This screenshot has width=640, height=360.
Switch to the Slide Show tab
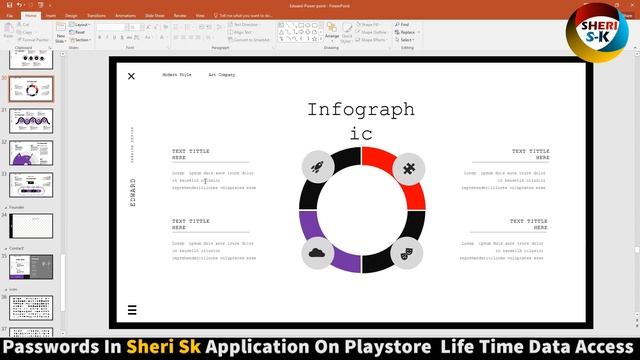point(155,16)
